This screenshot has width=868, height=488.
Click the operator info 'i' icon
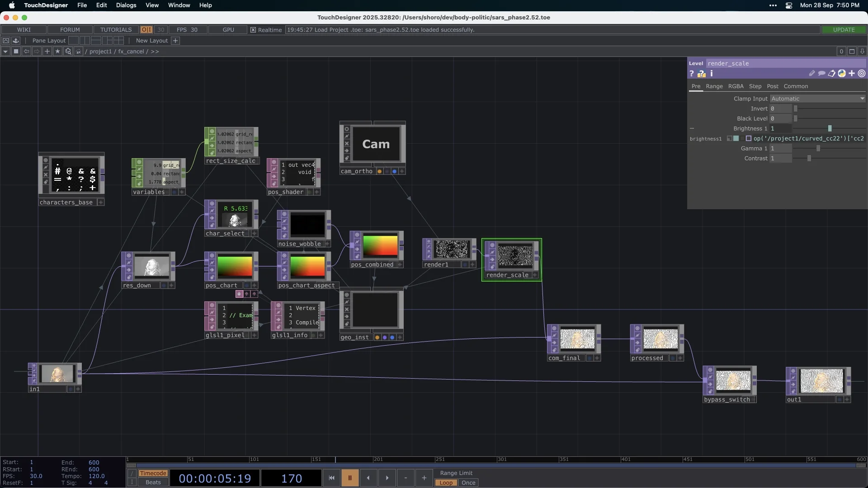click(712, 73)
